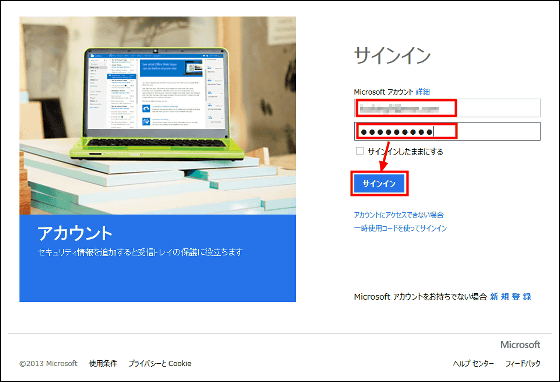Click the セキュリティ情報 description text in banner
The height and width of the screenshot is (382, 560).
click(140, 252)
